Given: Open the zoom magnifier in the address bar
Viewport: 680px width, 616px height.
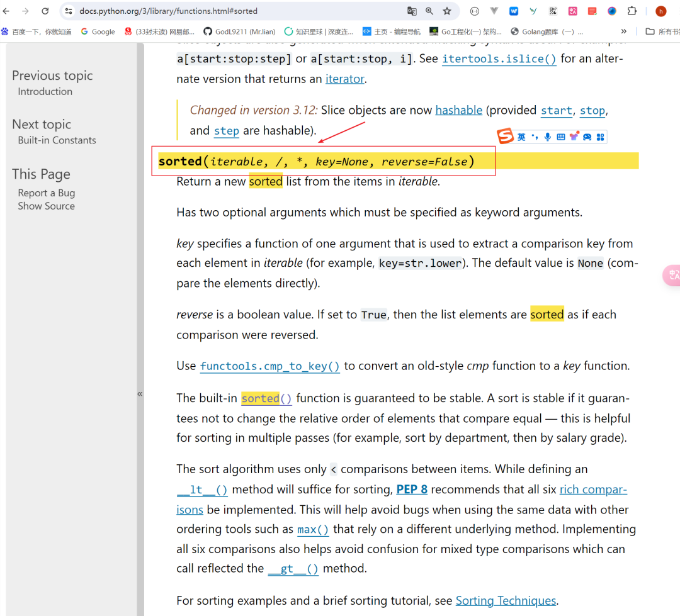Looking at the screenshot, I should coord(429,11).
